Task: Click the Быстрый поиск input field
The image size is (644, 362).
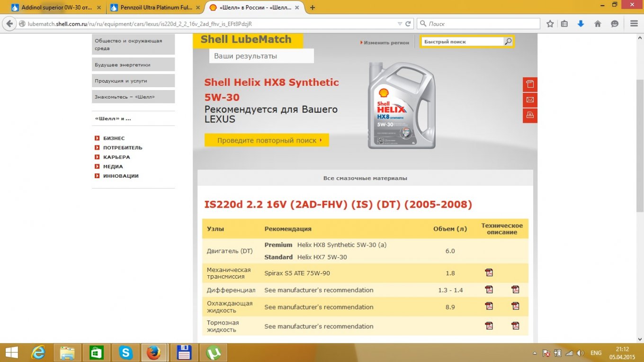Action: (462, 42)
